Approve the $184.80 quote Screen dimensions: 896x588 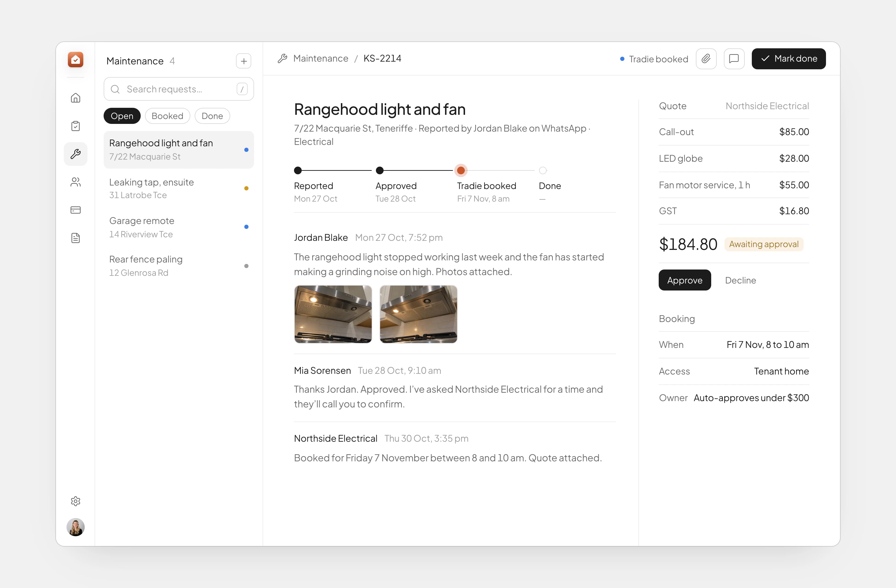tap(685, 280)
